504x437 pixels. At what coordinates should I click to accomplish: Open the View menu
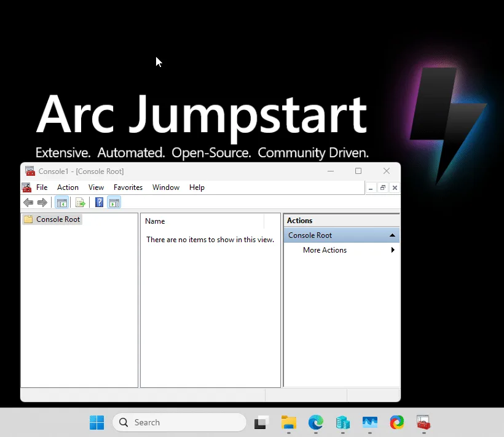[96, 187]
